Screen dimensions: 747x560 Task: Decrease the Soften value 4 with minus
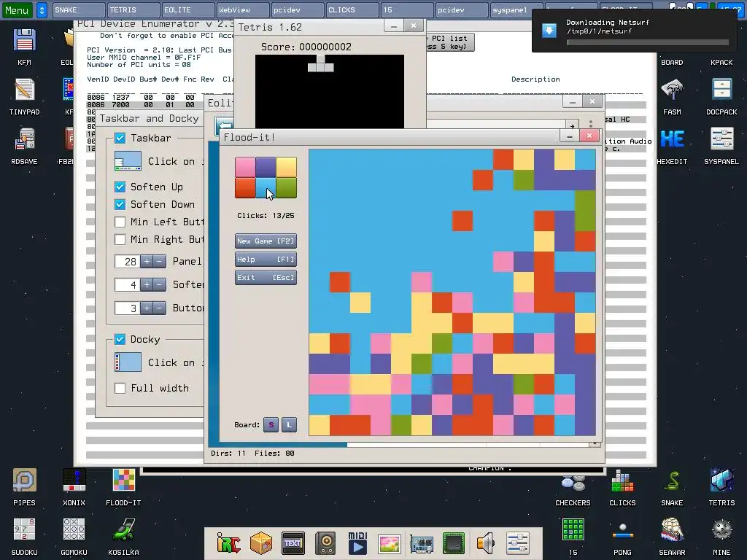pyautogui.click(x=160, y=285)
